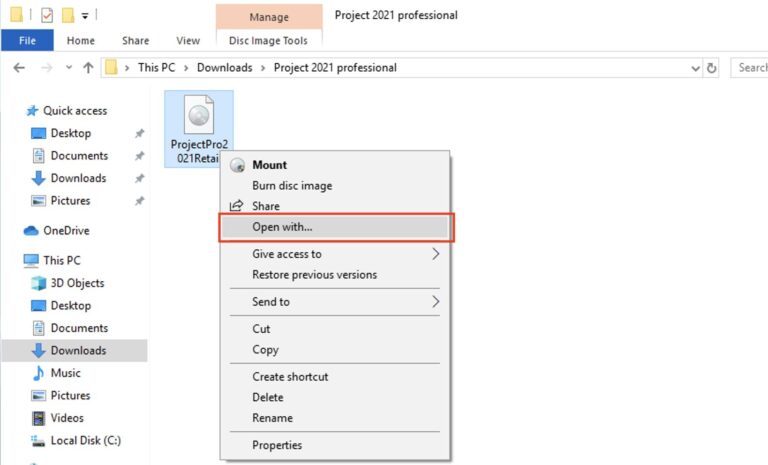Choose Burn disc image from context menu
This screenshot has width=768, height=465.
pos(335,186)
